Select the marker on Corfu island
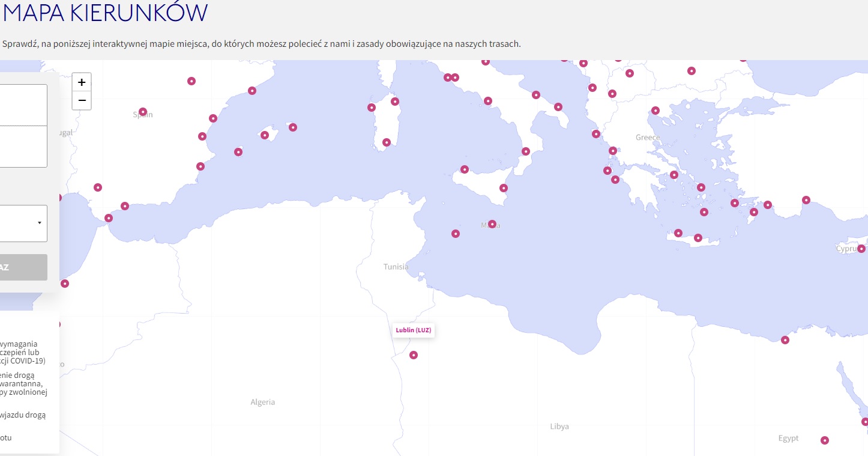 pyautogui.click(x=596, y=134)
